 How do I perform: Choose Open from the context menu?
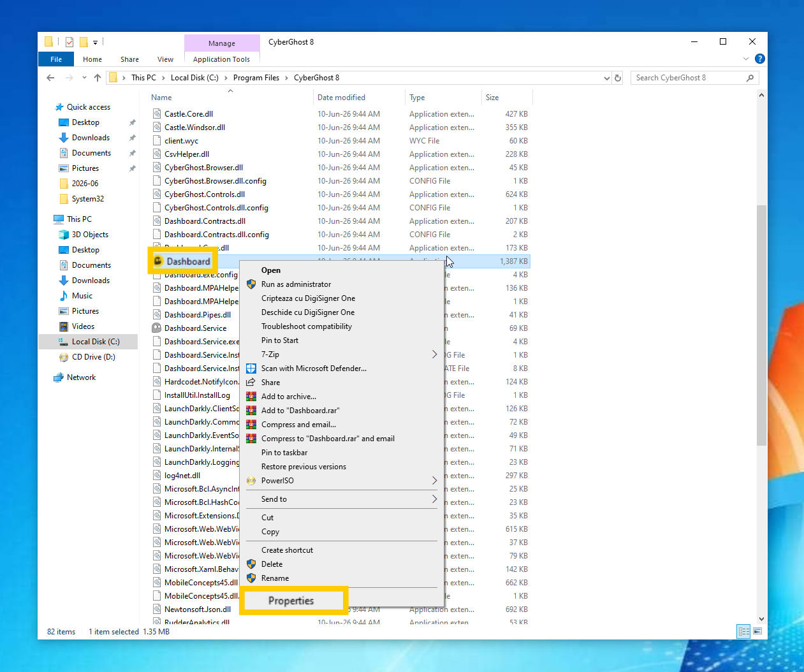tap(271, 270)
